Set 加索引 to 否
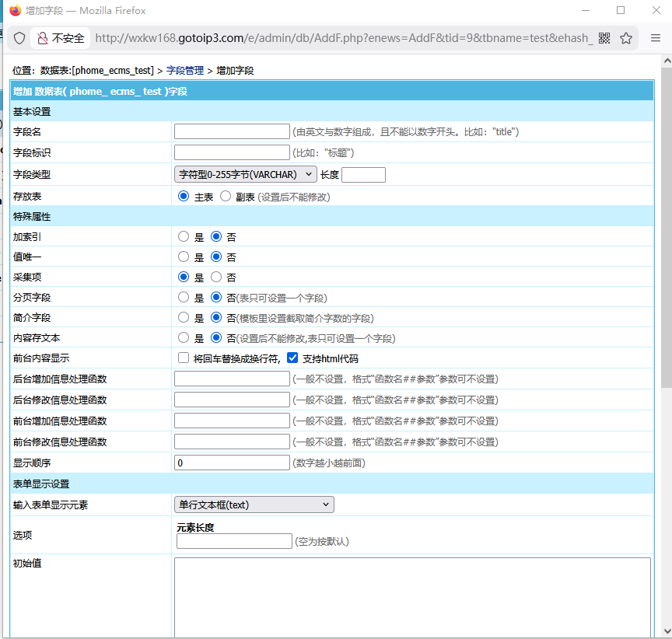Screen dimensions: 672x639 (x=216, y=236)
